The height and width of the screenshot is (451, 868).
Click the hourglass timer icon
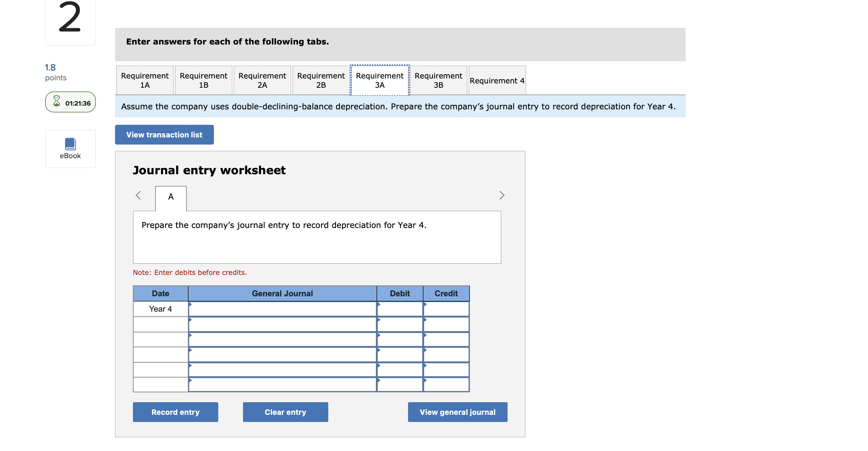tap(57, 101)
